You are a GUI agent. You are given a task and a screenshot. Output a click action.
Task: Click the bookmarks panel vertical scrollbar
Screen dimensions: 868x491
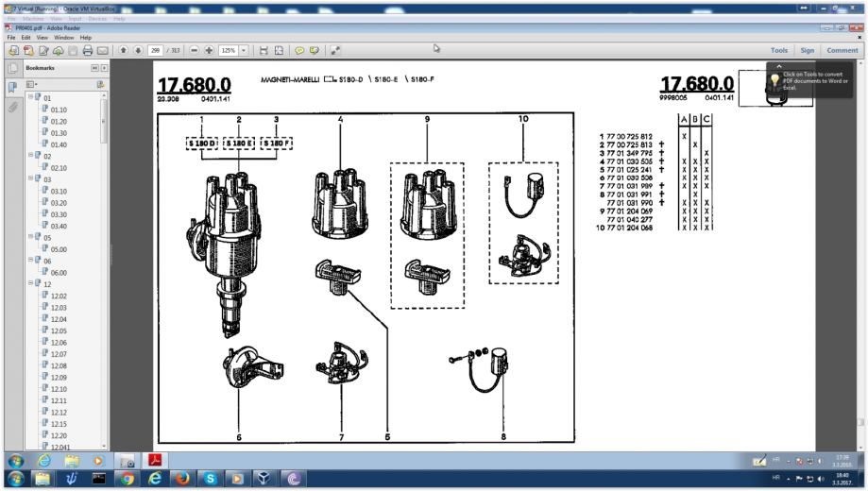click(x=104, y=271)
